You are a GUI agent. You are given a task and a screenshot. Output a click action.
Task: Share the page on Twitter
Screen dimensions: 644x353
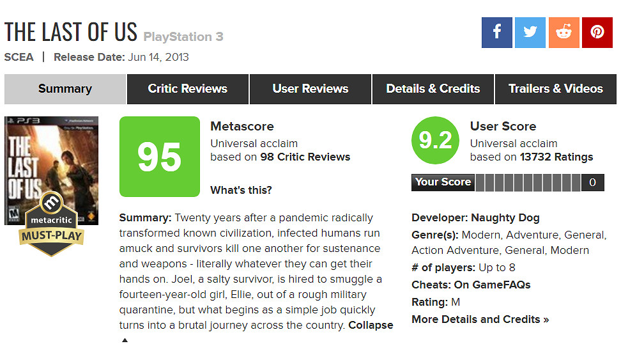tap(530, 33)
